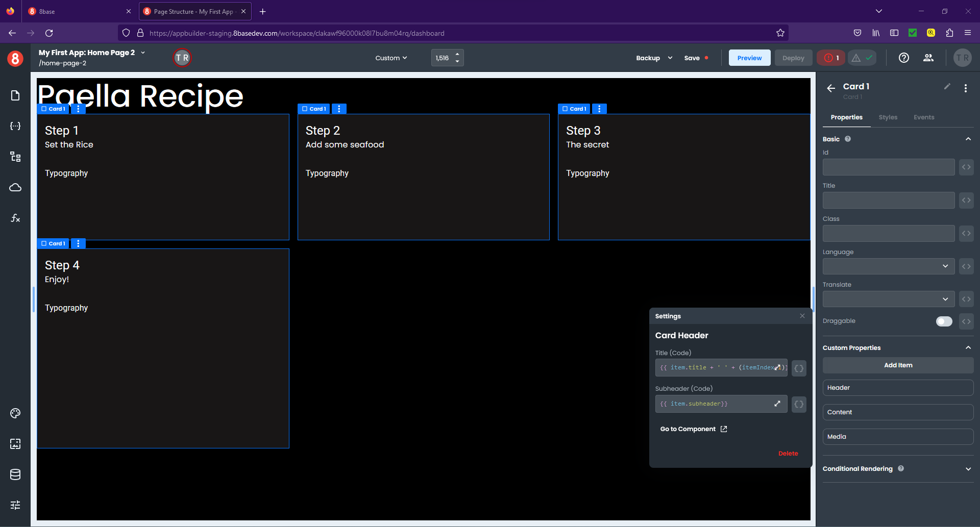Toggle code binding for Subheader (Code)
This screenshot has width=980, height=527.
[799, 404]
